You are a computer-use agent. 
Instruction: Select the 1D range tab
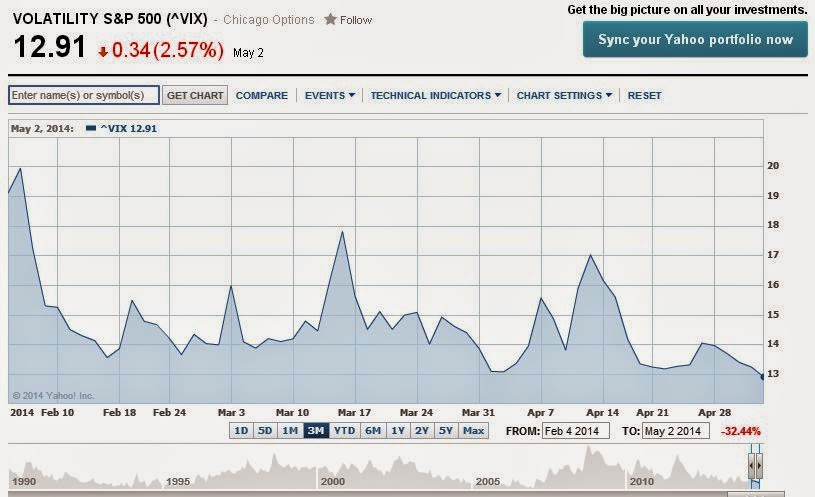[x=241, y=430]
